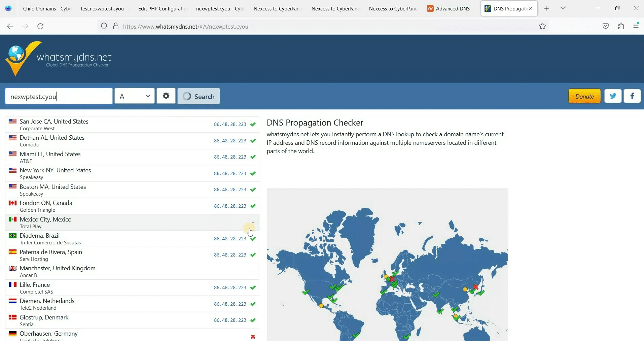The width and height of the screenshot is (644, 341).
Task: Select Boston MA, United States row
Action: 133,190
